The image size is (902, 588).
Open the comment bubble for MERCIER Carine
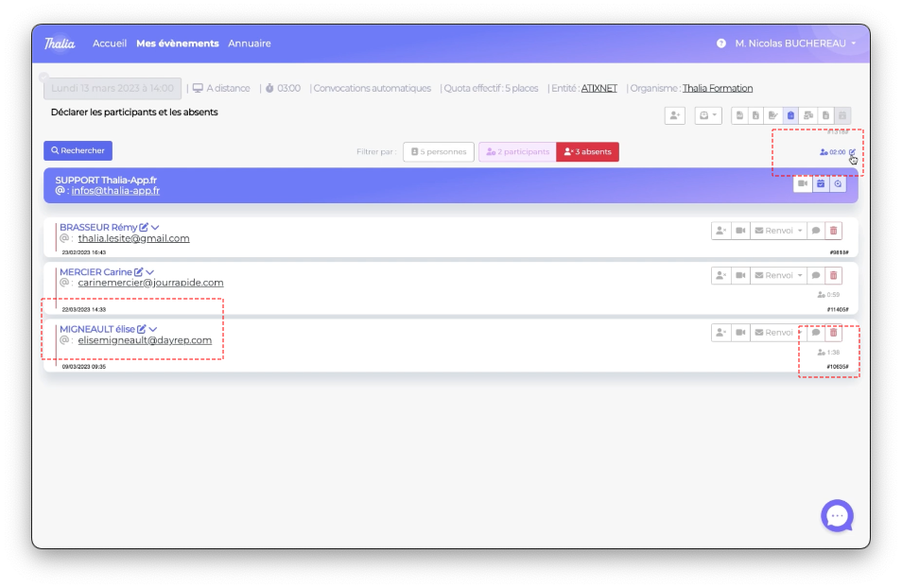[815, 275]
